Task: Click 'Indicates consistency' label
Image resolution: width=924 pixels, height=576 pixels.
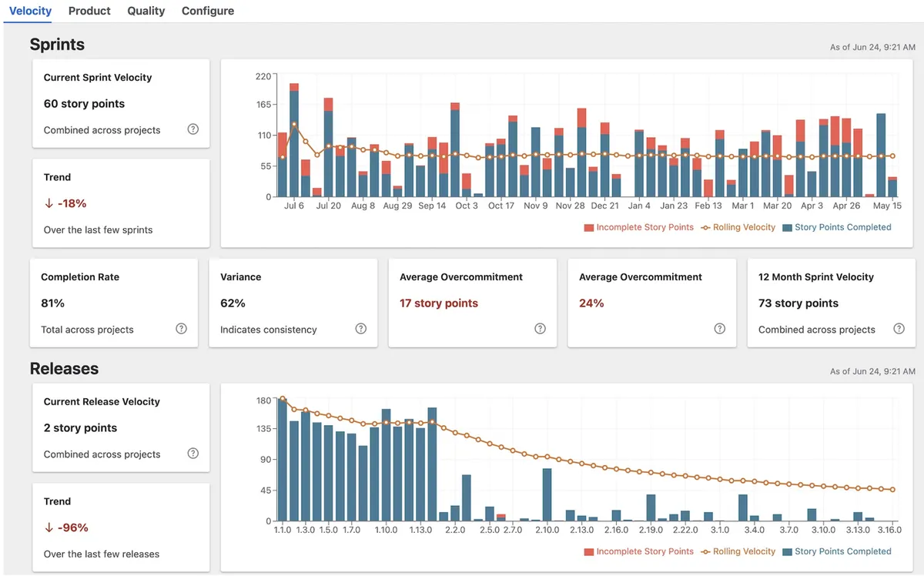Action: point(269,330)
